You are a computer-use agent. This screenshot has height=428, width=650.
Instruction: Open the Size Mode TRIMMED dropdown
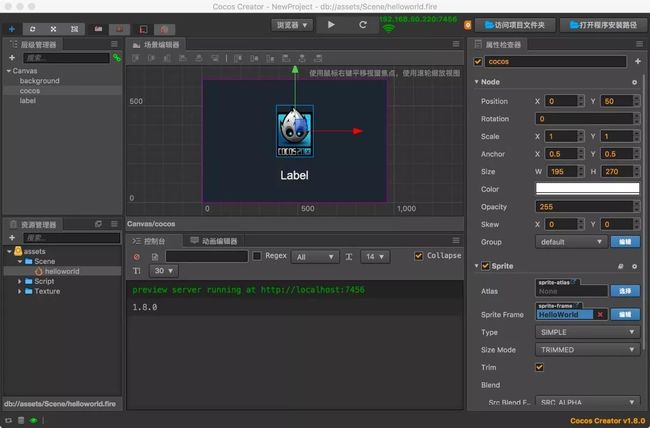click(x=587, y=350)
